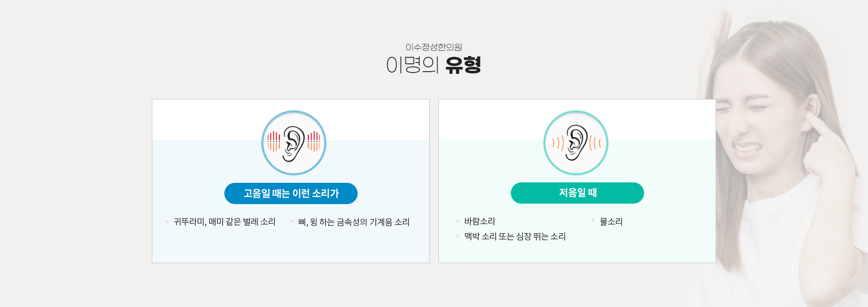Select 귀뚜라미, 매미 같은 벌레 소리 item
Viewport: 868px width, 307px height.
(224, 222)
